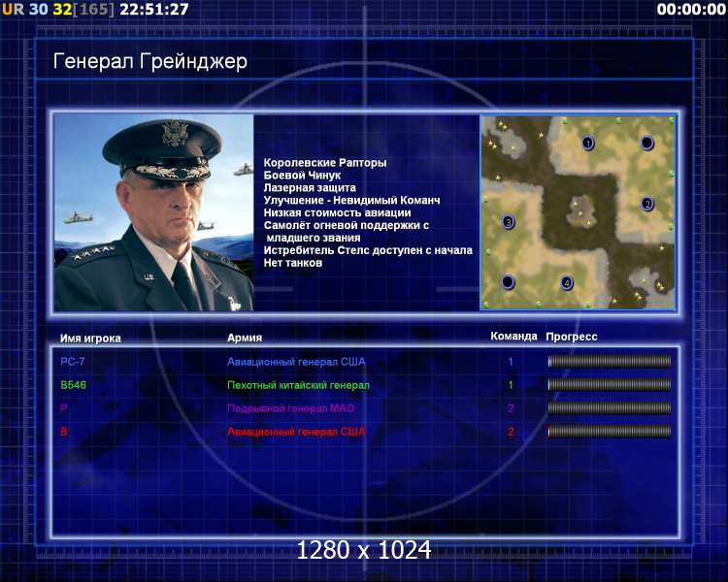This screenshot has width=728, height=582.
Task: Click progress bar of red player B
Action: point(610,431)
